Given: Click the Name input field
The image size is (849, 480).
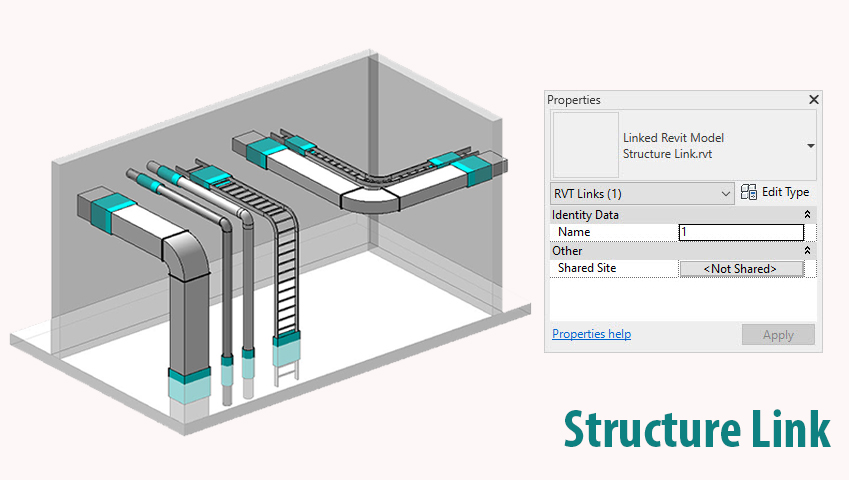Looking at the screenshot, I should 741,232.
